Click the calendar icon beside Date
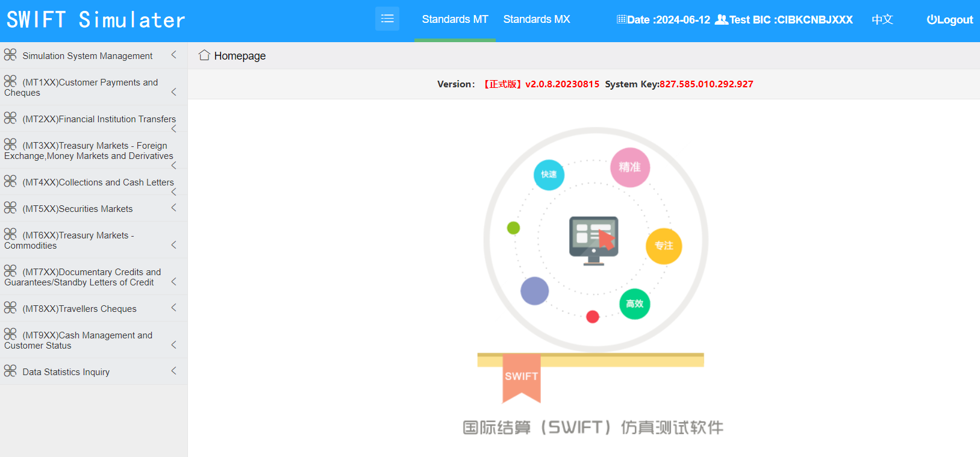980x457 pixels. coord(622,19)
